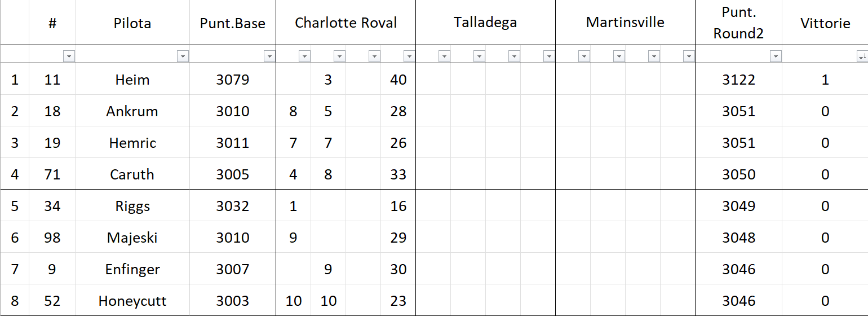Open first filter arrow under Talladega
The height and width of the screenshot is (316, 868).
444,56
